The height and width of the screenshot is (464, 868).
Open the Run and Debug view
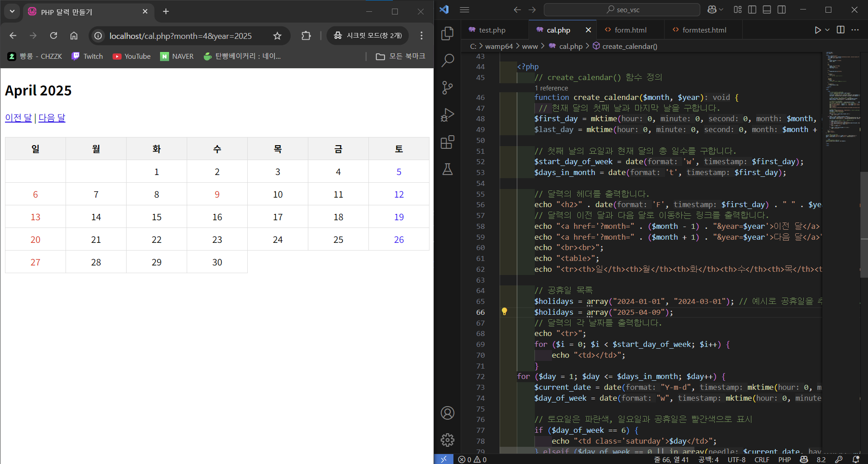(447, 115)
